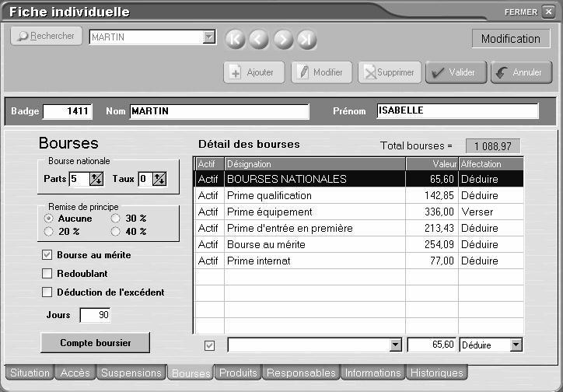Switch to the Historiques tab

436,373
